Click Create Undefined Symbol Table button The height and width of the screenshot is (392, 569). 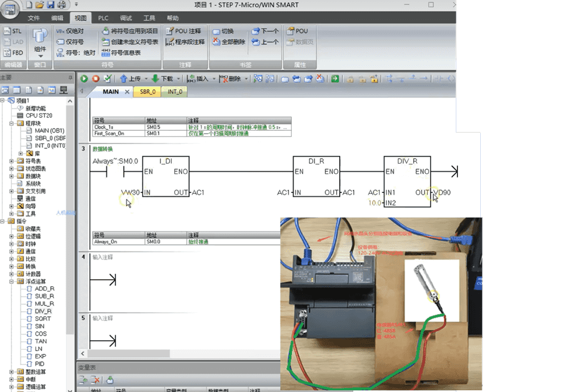tap(130, 42)
